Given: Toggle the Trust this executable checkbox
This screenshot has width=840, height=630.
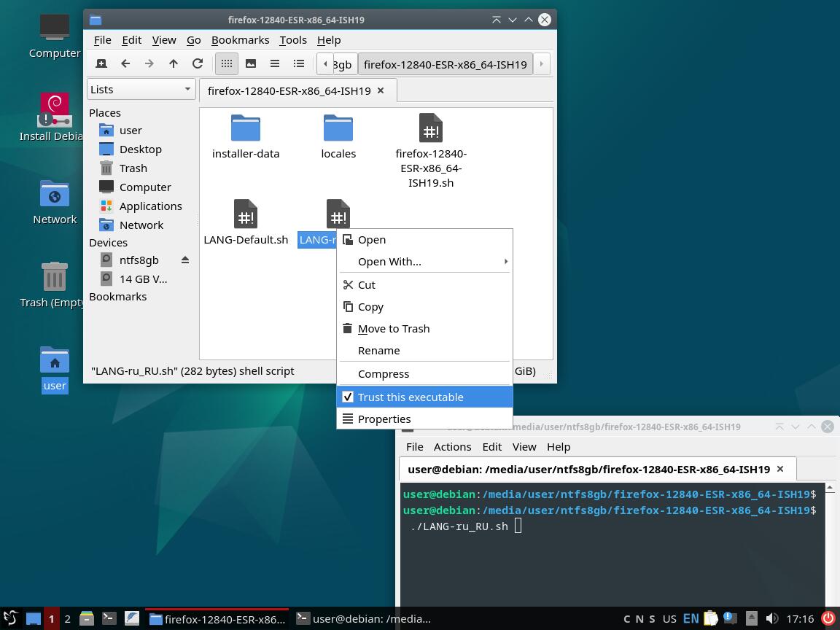Looking at the screenshot, I should (348, 397).
